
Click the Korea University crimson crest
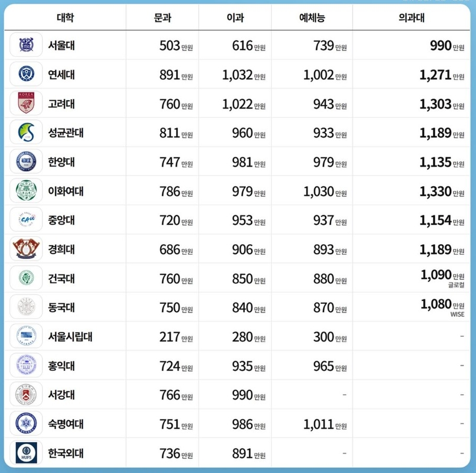click(26, 103)
